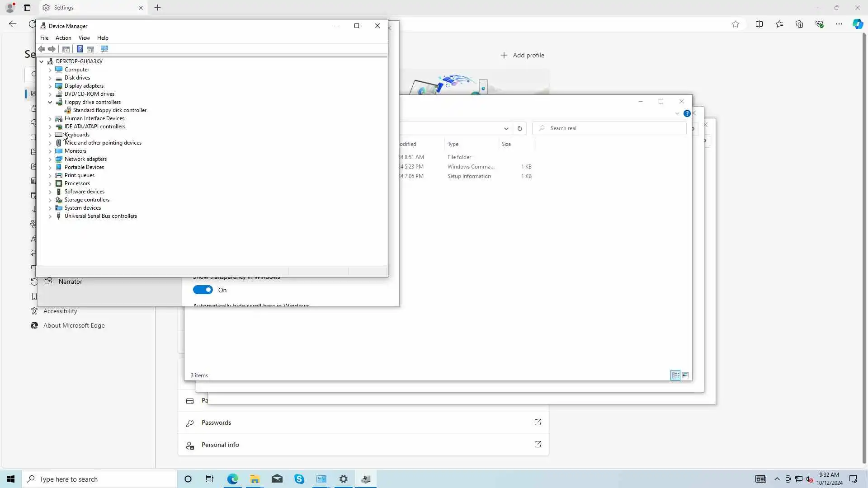
Task: Collapse the Floppy drive controllers node
Action: (x=50, y=102)
